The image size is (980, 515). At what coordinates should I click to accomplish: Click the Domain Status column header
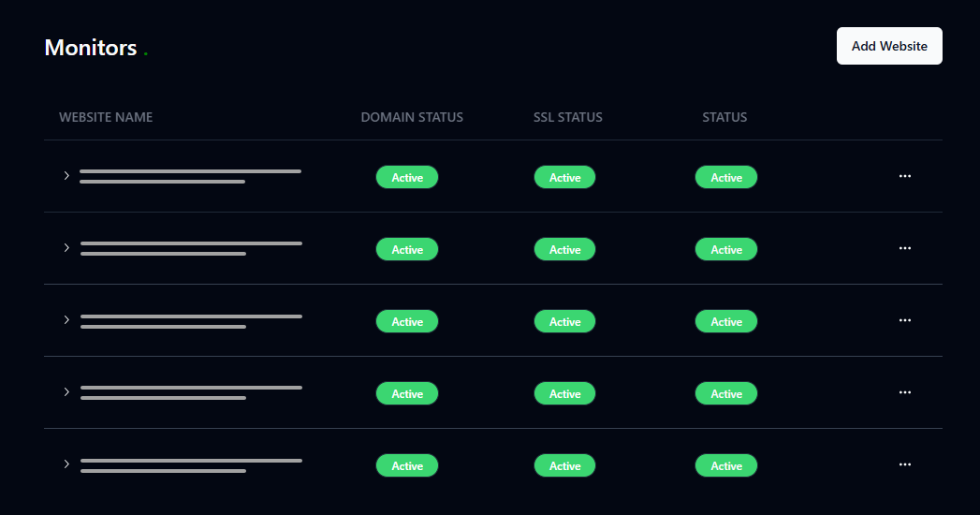(412, 117)
